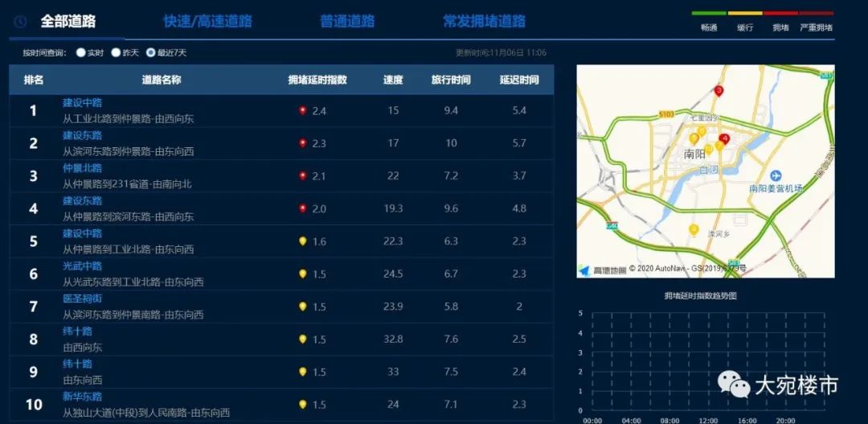Click the 拥堵延时指数趋势图 chart title
This screenshot has width=868, height=424.
(700, 296)
